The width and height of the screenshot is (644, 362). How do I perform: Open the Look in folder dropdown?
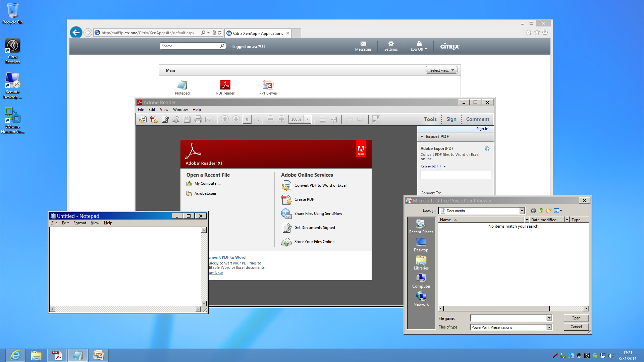pyautogui.click(x=522, y=211)
